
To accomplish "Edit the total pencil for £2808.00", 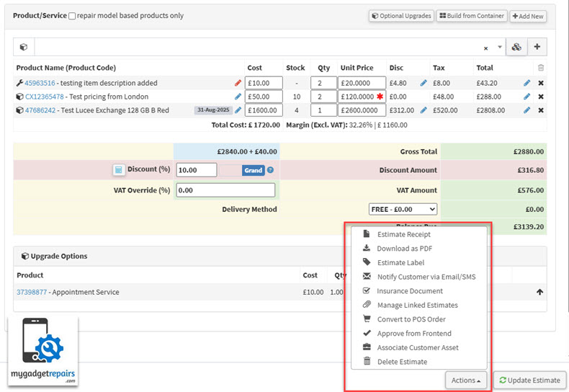I will pos(527,110).
